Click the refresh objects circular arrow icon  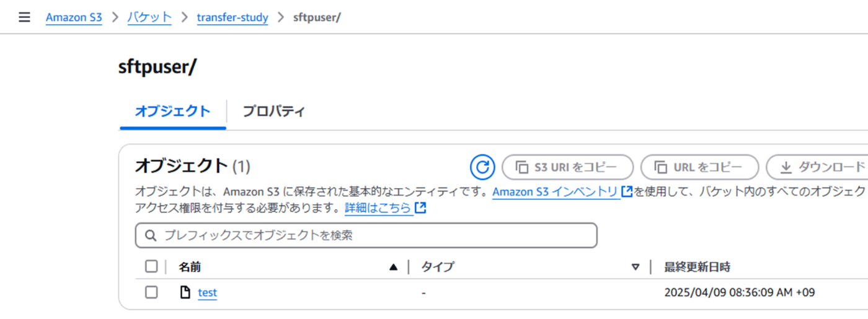(482, 167)
